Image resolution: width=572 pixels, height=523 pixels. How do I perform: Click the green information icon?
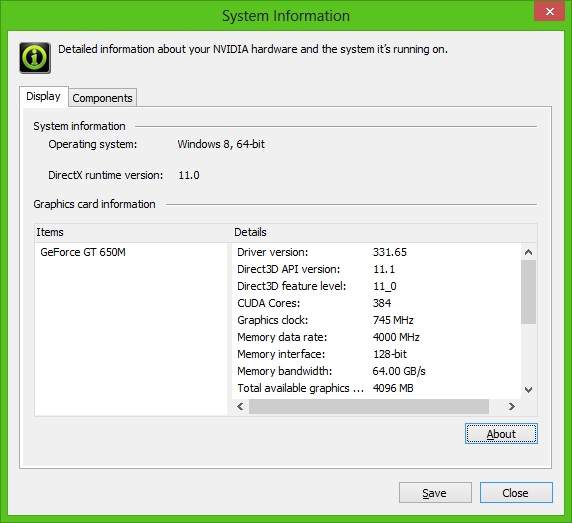(x=35, y=58)
